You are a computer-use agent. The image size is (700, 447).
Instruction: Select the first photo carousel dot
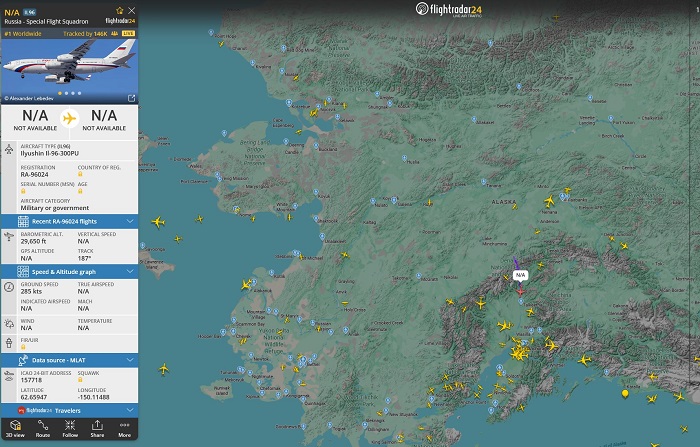(59, 93)
